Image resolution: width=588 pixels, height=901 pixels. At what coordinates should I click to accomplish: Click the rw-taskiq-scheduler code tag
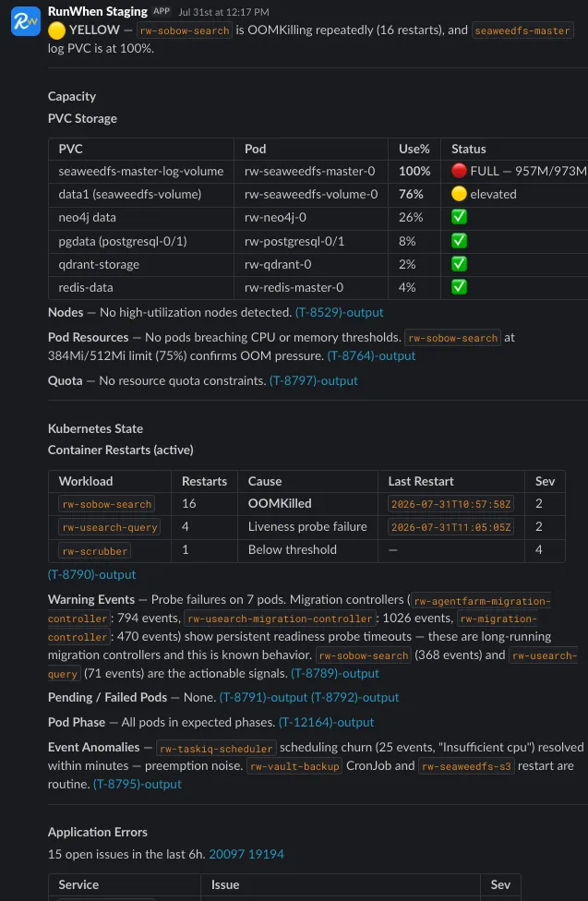coord(216,749)
